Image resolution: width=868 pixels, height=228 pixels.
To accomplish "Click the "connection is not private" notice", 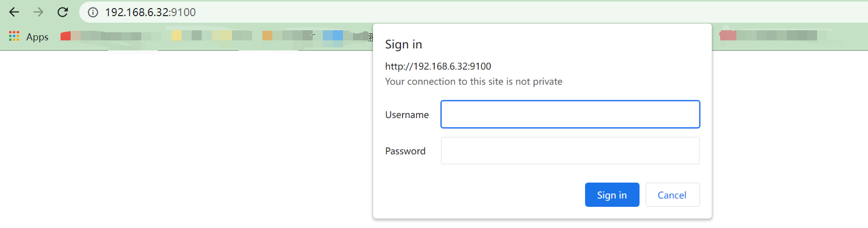I will coord(474,82).
